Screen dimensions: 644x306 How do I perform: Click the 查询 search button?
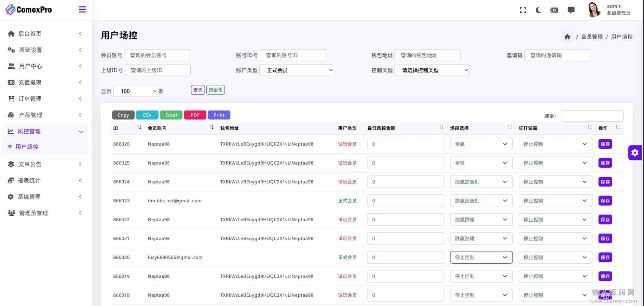pos(198,90)
